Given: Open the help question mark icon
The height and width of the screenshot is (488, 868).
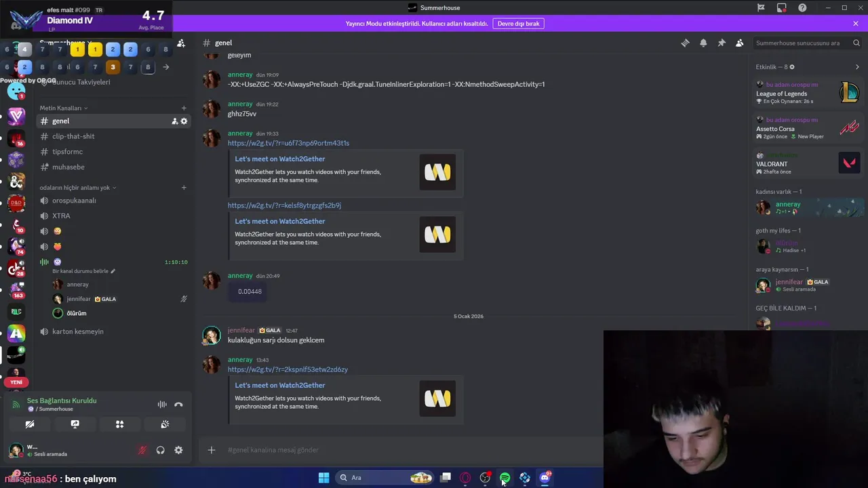Looking at the screenshot, I should coord(803,7).
